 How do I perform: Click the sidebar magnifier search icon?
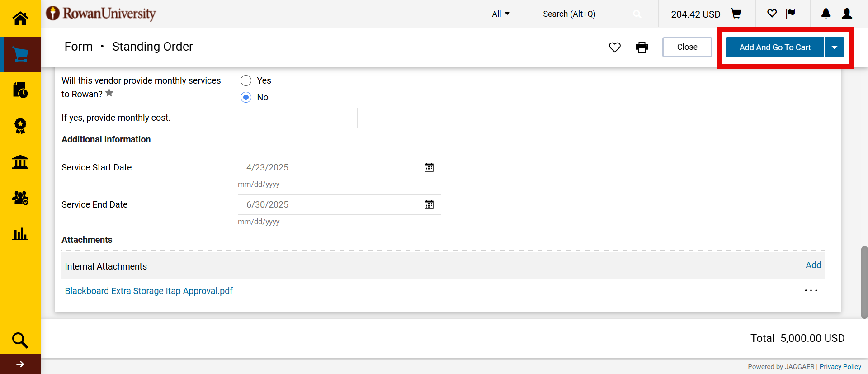click(20, 340)
